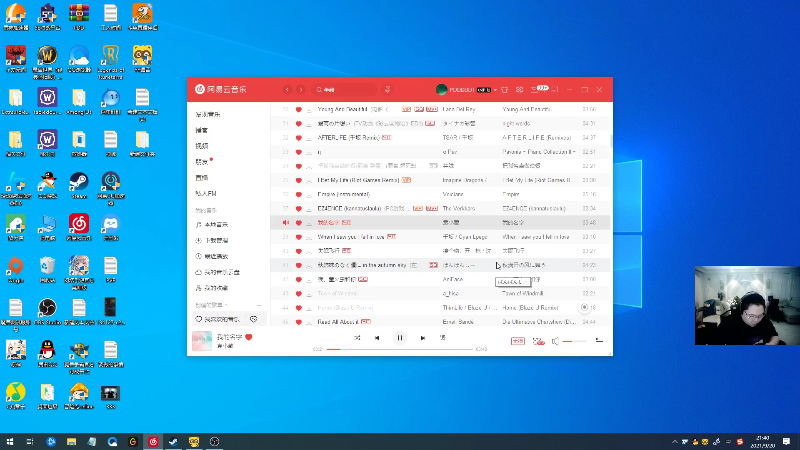This screenshot has width=800, height=450.
Task: Navigate back with the header back arrow
Action: tap(287, 89)
